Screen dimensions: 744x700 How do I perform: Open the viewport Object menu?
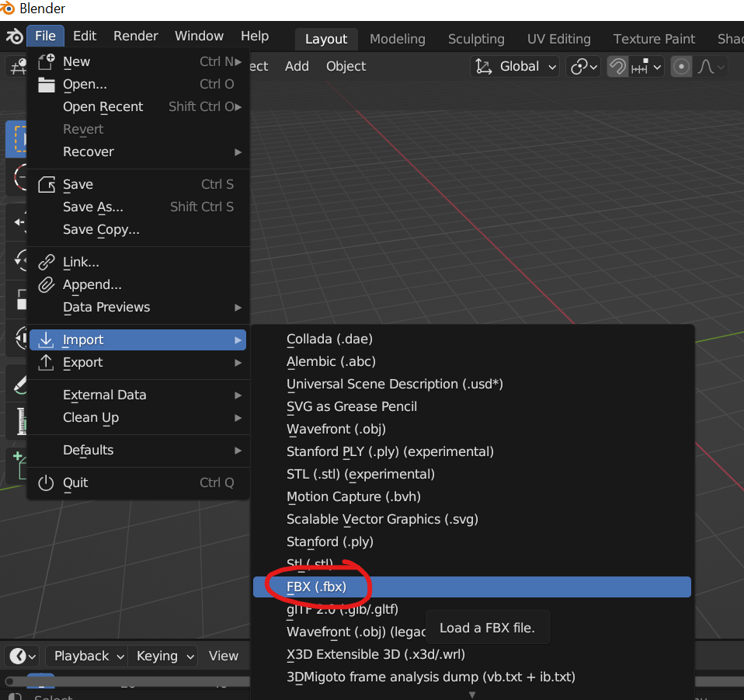click(x=346, y=67)
